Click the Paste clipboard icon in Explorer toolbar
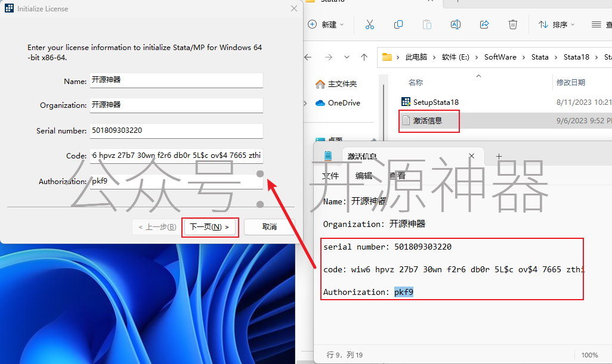612x364 pixels. click(427, 24)
